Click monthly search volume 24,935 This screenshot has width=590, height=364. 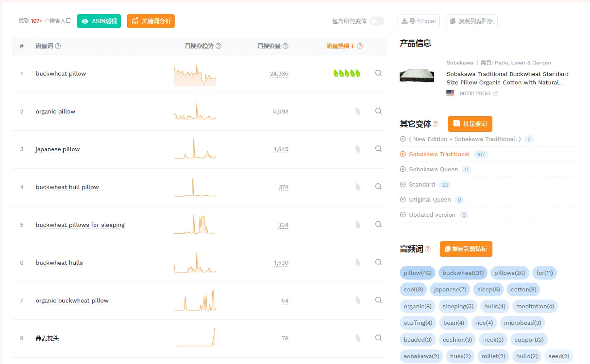click(x=279, y=74)
